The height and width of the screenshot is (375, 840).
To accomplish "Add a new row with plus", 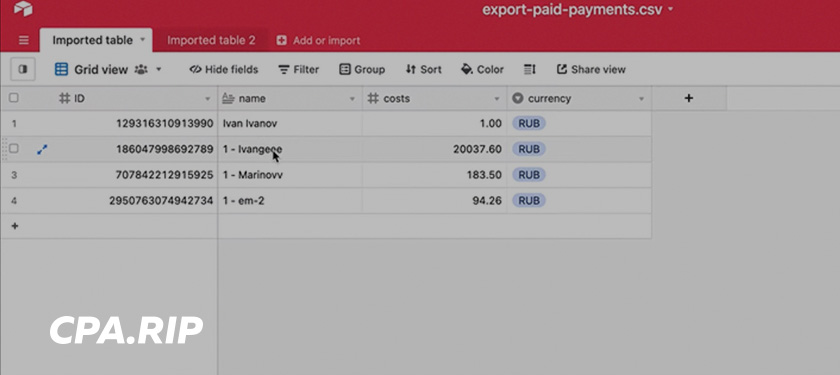I will pos(15,226).
